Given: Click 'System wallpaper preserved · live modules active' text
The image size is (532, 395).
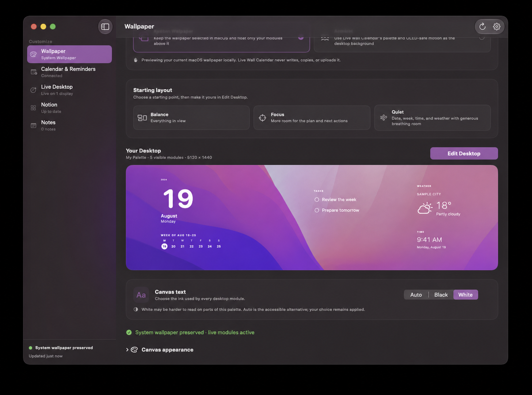Looking at the screenshot, I should coord(195,332).
